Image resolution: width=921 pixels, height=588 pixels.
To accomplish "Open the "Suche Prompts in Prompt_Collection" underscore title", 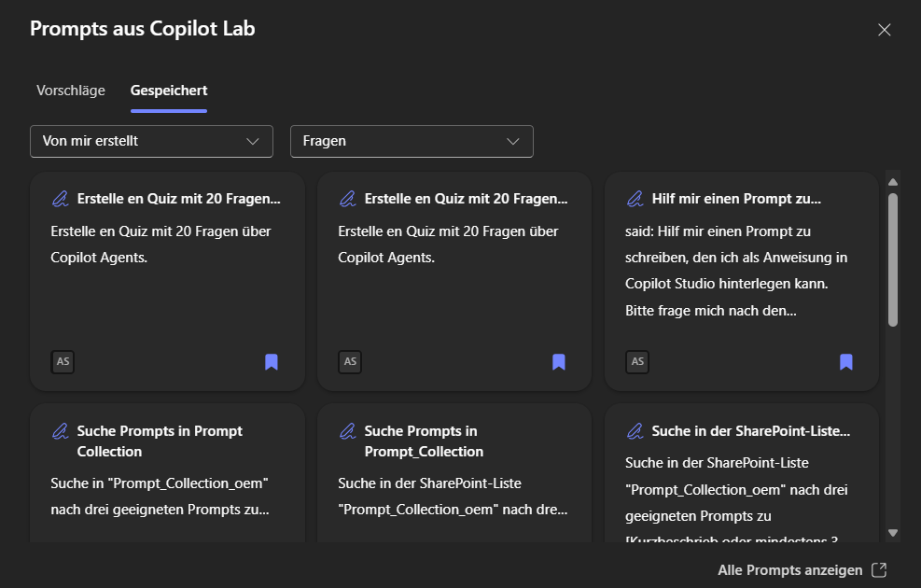I will tap(424, 441).
